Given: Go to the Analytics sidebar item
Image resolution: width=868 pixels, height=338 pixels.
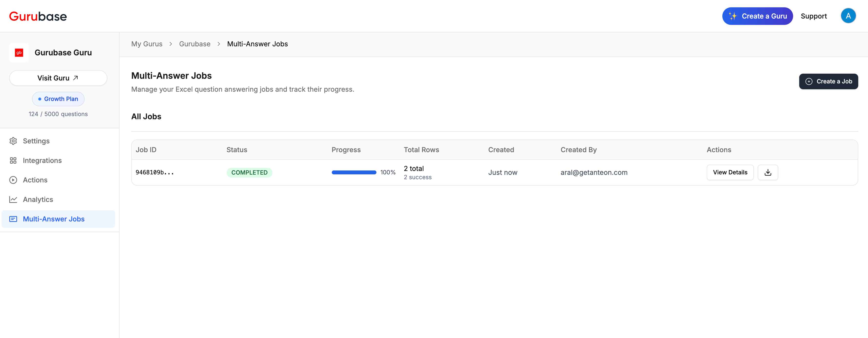Looking at the screenshot, I should (38, 199).
